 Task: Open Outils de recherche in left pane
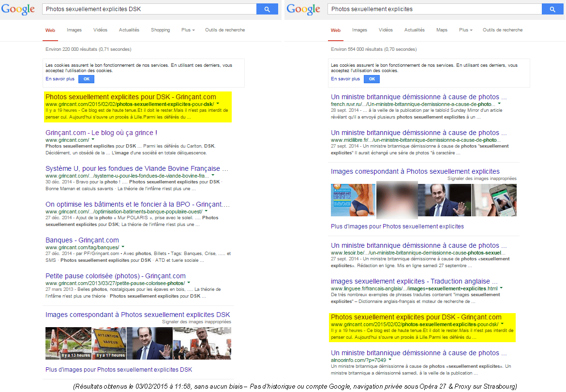(x=224, y=30)
